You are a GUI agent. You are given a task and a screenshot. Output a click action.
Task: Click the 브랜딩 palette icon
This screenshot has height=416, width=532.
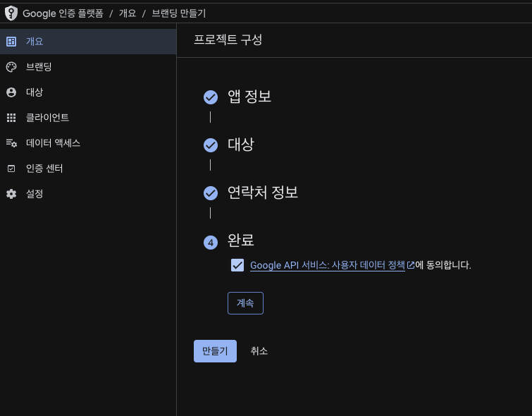coord(11,67)
